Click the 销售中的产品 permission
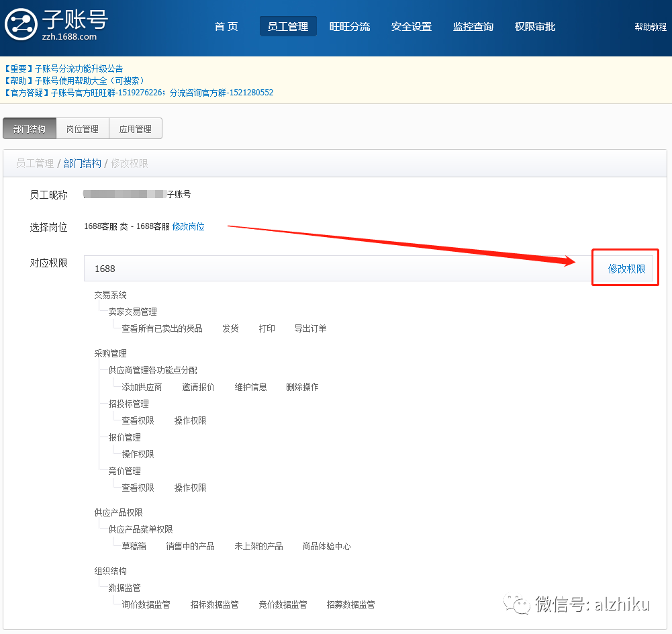672x634 pixels. coord(190,546)
